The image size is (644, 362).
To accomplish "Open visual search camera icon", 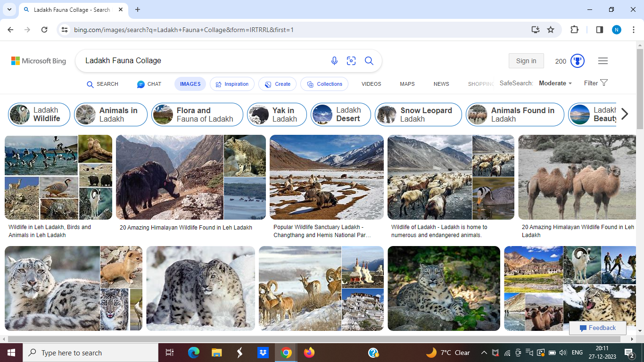I will pyautogui.click(x=351, y=61).
